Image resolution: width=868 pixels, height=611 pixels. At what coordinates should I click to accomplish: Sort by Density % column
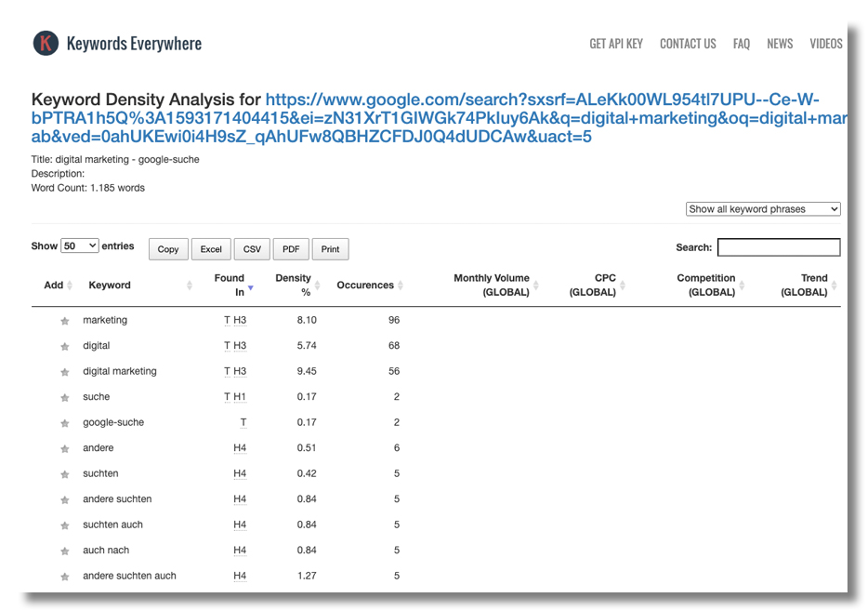point(293,285)
